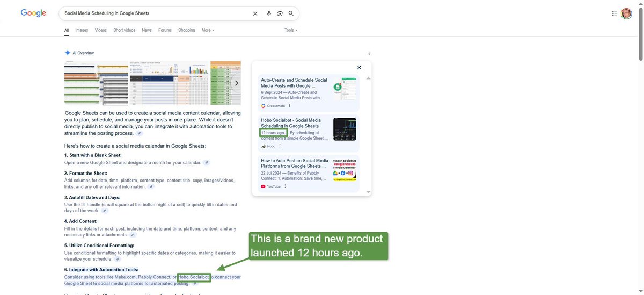644x295 pixels.
Task: Open the Google account profile avatar
Action: pyautogui.click(x=626, y=13)
